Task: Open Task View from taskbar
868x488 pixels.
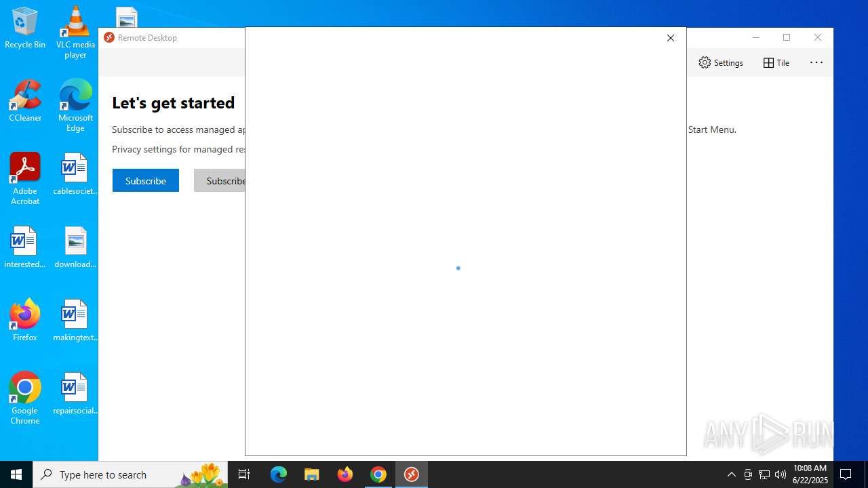Action: coord(244,474)
